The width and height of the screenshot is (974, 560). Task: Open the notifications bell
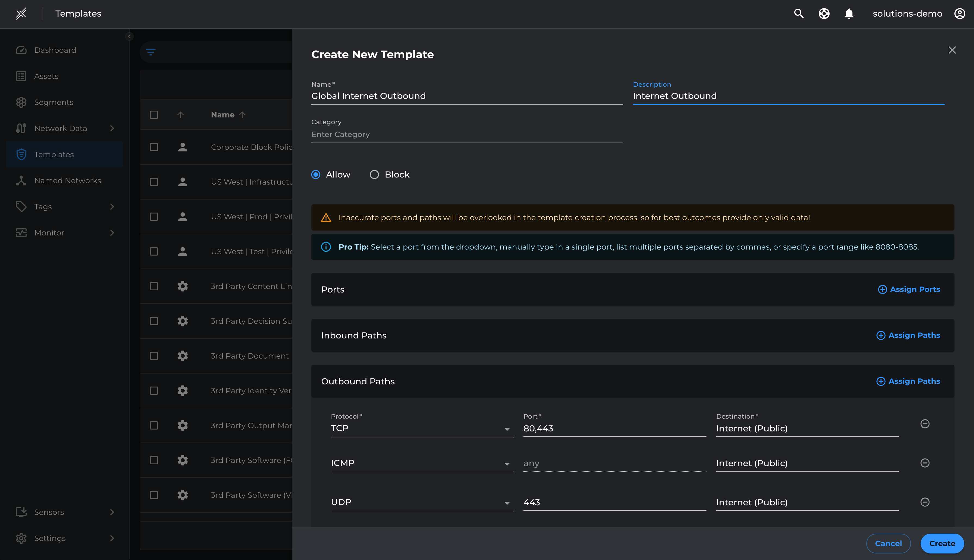[849, 14]
